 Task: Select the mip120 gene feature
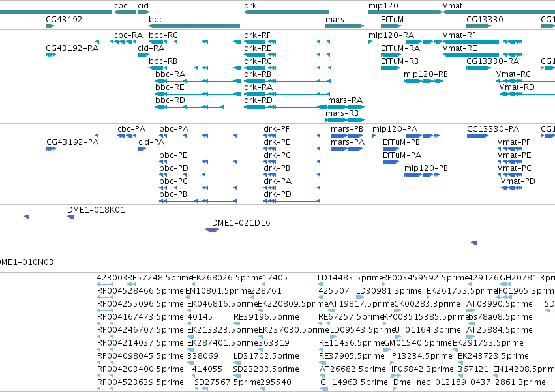coord(405,12)
